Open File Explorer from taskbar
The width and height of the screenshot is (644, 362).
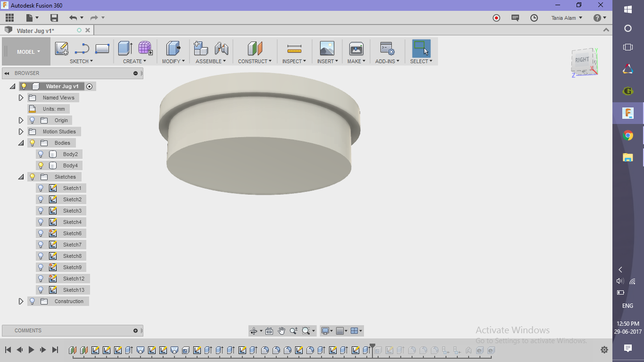(628, 158)
